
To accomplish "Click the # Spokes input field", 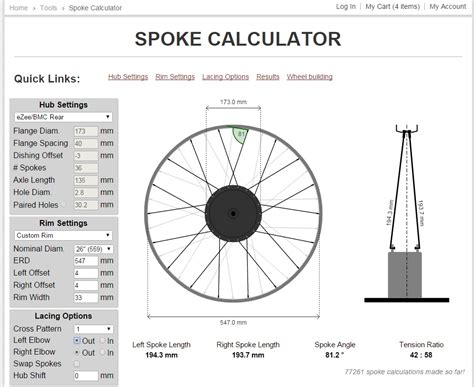I will (86, 168).
